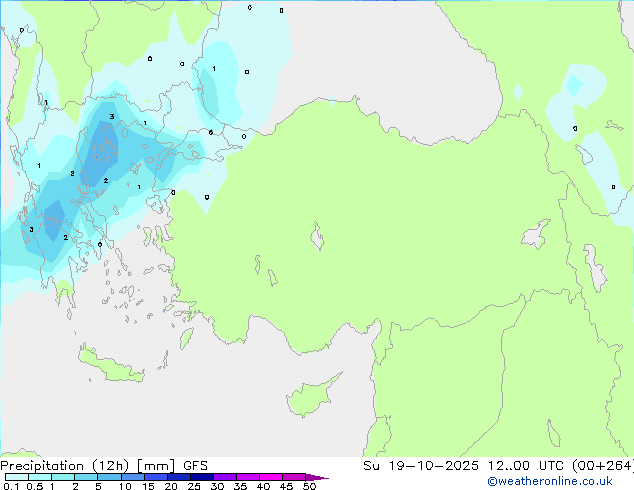
Task: Select the legend swatch between 5 and 10
Action: [x=109, y=477]
